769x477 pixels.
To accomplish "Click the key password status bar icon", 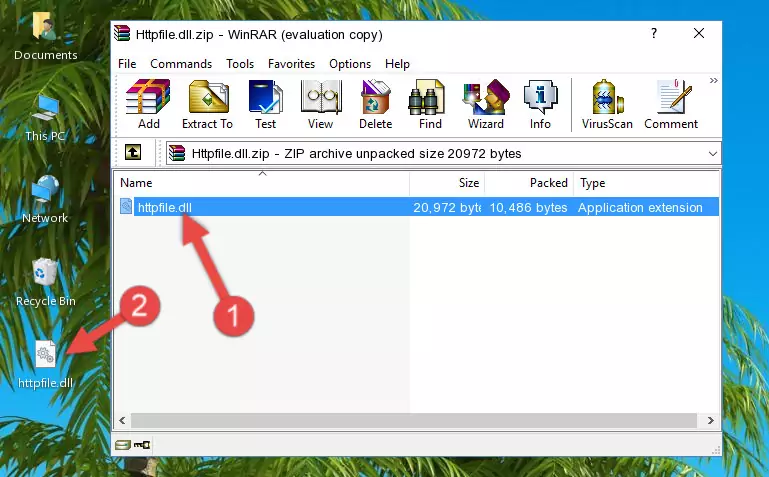I will [142, 445].
